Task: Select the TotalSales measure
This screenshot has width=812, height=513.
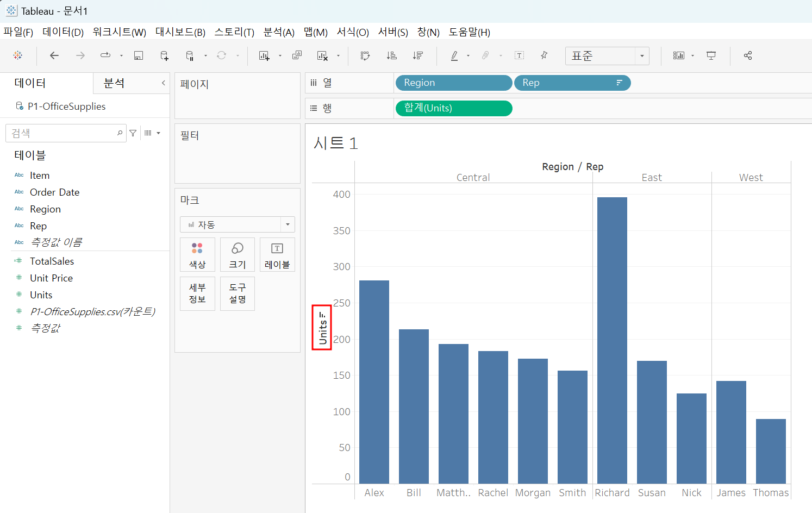Action: coord(52,261)
